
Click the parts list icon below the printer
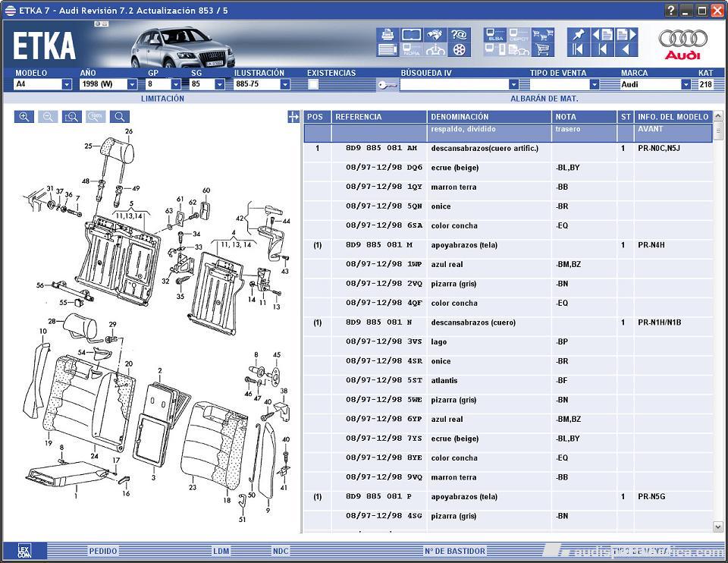pyautogui.click(x=388, y=49)
